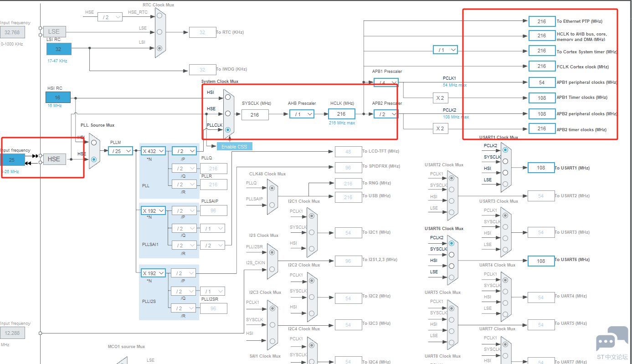Click the Cortex System timer value box
632x364 pixels.
[x=542, y=51]
